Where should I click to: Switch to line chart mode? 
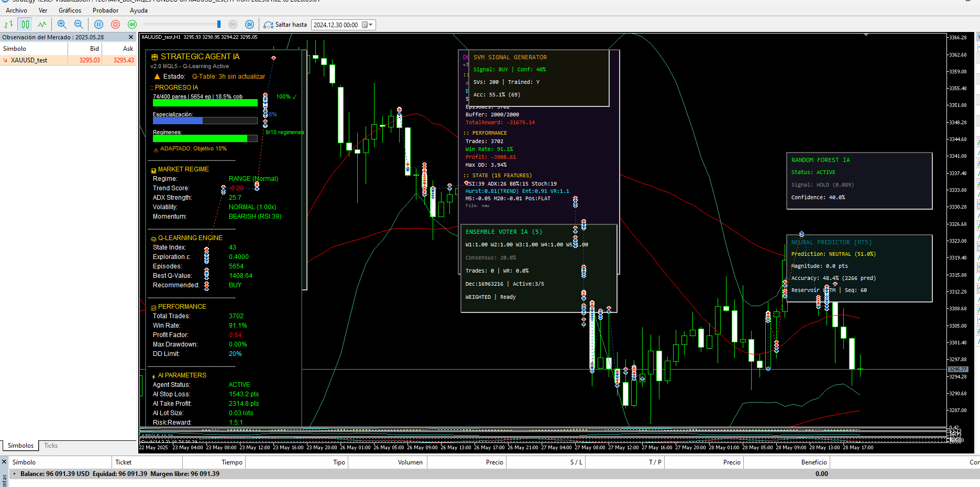[42, 25]
